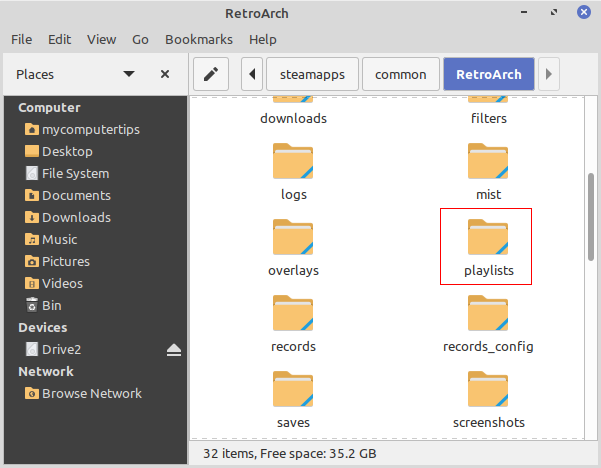601x468 pixels.
Task: Select the overlays folder icon
Action: [293, 237]
